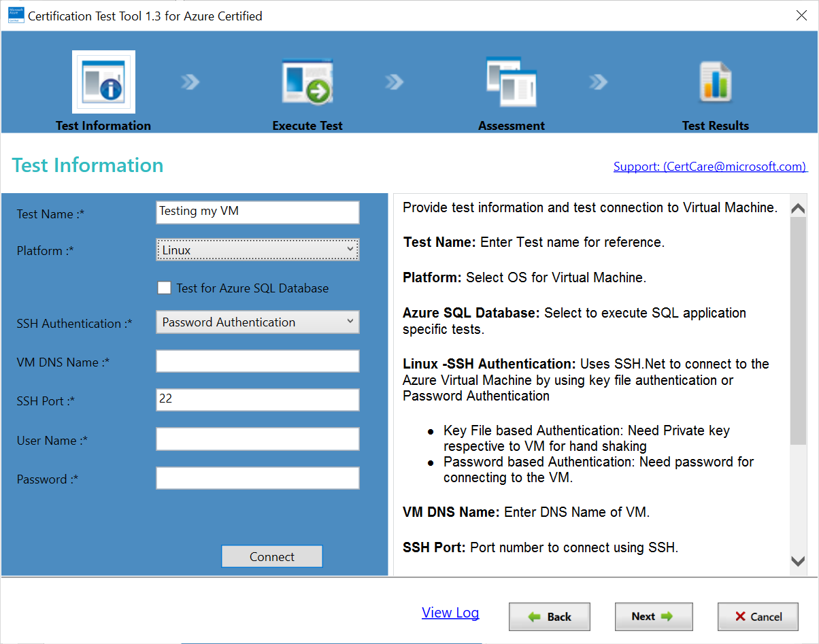The width and height of the screenshot is (819, 644).
Task: Click the Next button
Action: [654, 617]
